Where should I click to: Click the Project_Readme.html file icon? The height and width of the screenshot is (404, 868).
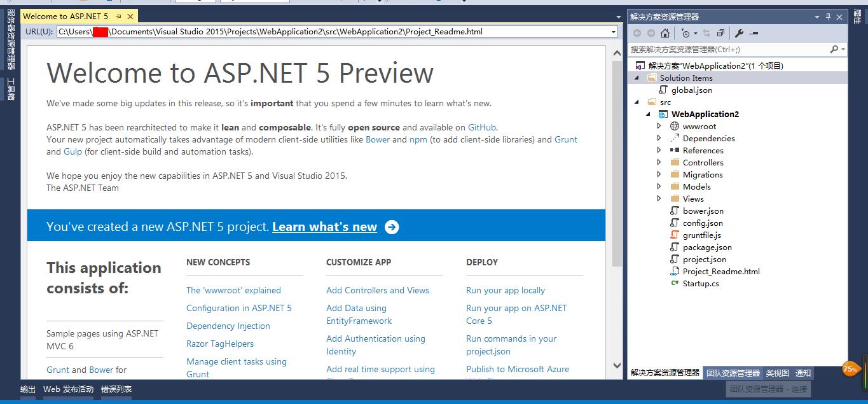(x=675, y=271)
